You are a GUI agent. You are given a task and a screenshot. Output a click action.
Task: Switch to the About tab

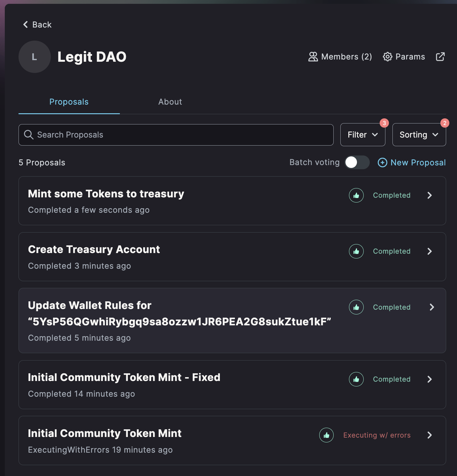(x=170, y=102)
